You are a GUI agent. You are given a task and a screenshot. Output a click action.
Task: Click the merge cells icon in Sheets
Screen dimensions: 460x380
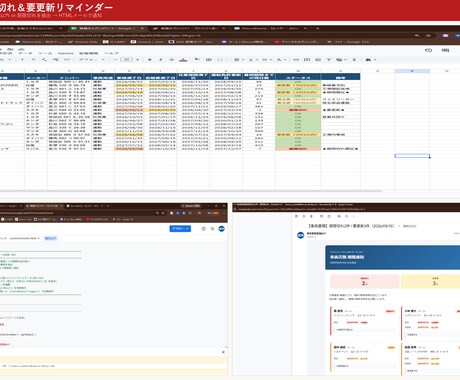tap(220, 60)
